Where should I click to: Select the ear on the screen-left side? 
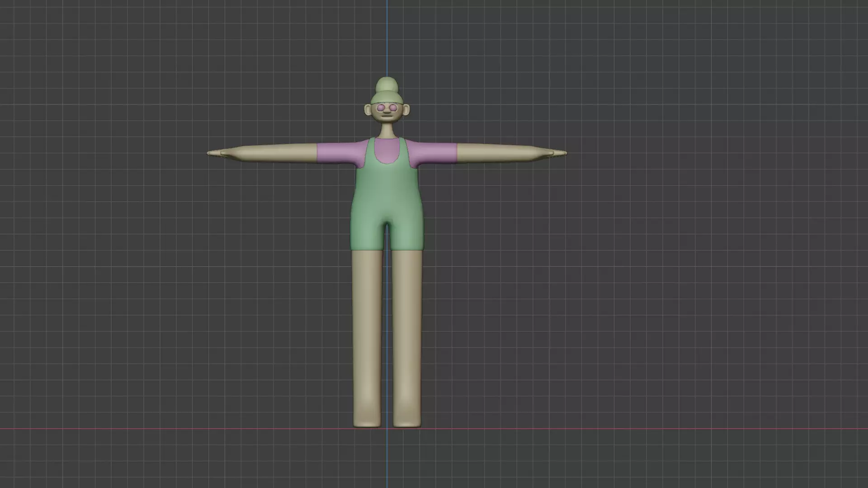tap(368, 109)
